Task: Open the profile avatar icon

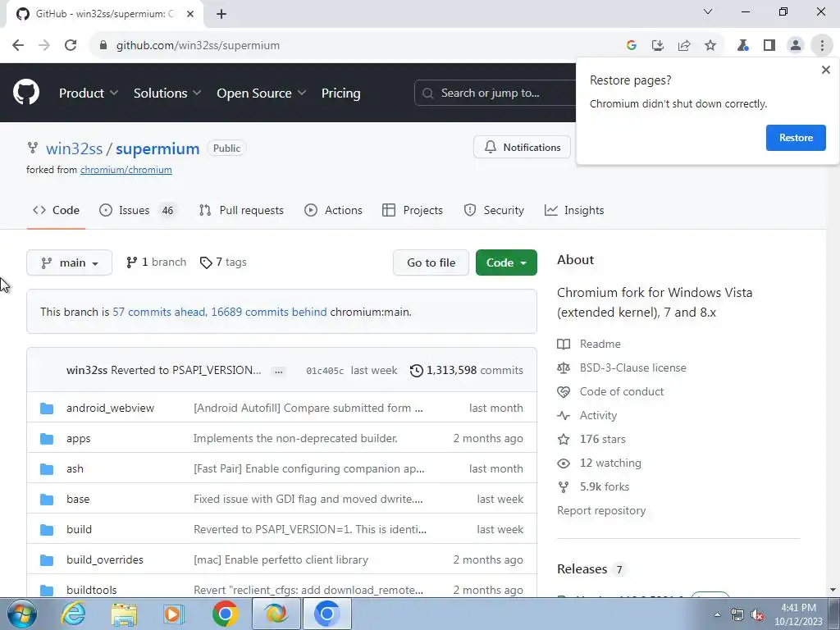Action: point(796,46)
